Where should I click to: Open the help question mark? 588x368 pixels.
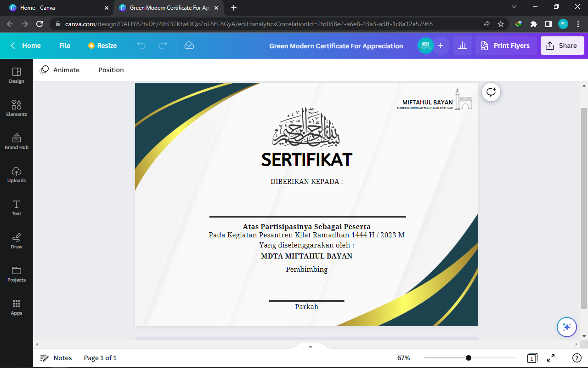click(577, 358)
